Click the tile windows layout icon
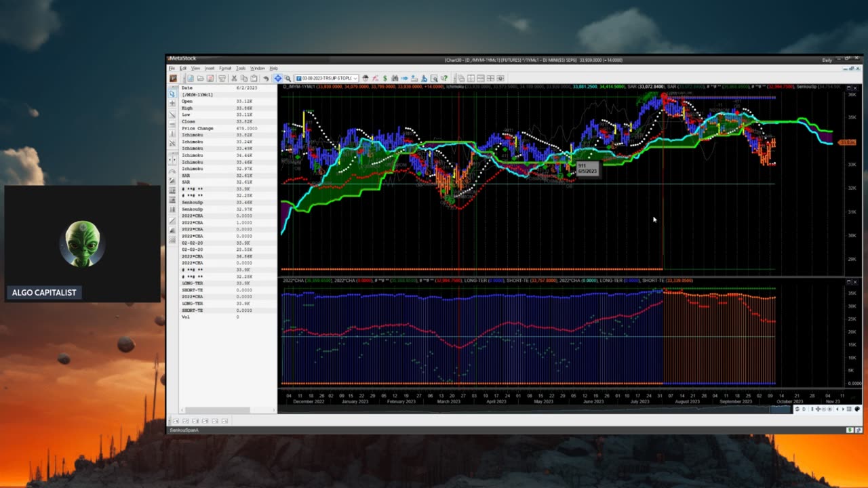The height and width of the screenshot is (488, 868). click(x=490, y=78)
